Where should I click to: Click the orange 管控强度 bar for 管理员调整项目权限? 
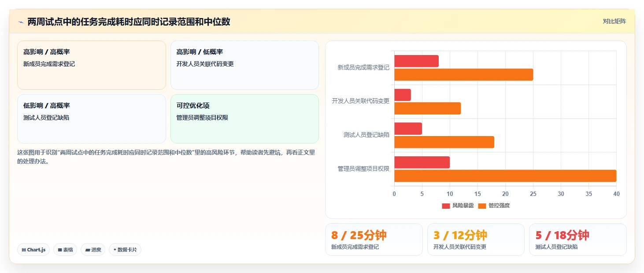(x=505, y=176)
